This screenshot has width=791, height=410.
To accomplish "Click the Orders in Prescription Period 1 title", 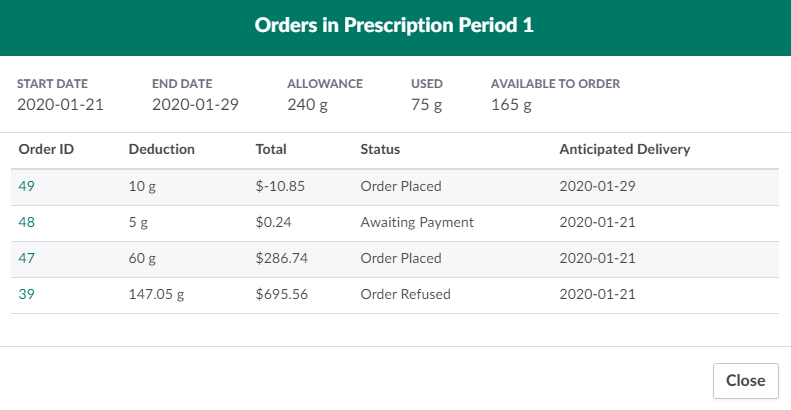I will click(x=394, y=26).
